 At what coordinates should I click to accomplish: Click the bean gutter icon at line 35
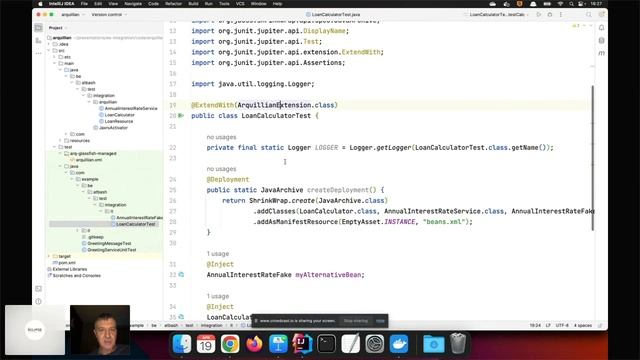click(181, 317)
